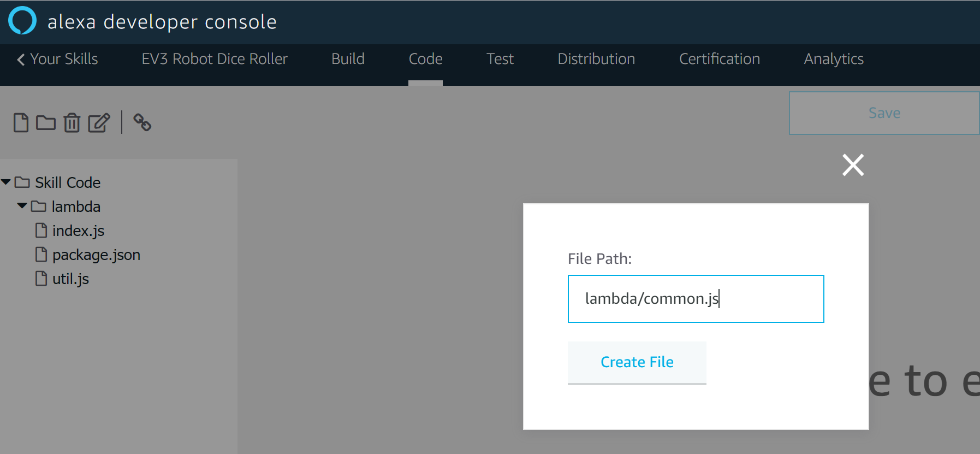Viewport: 980px width, 454px height.
Task: Click the New Folder toolbar icon
Action: point(46,122)
